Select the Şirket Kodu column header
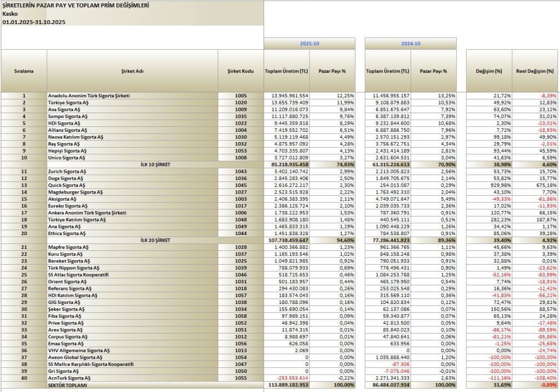The height and width of the screenshot is (392, 560). [x=241, y=71]
